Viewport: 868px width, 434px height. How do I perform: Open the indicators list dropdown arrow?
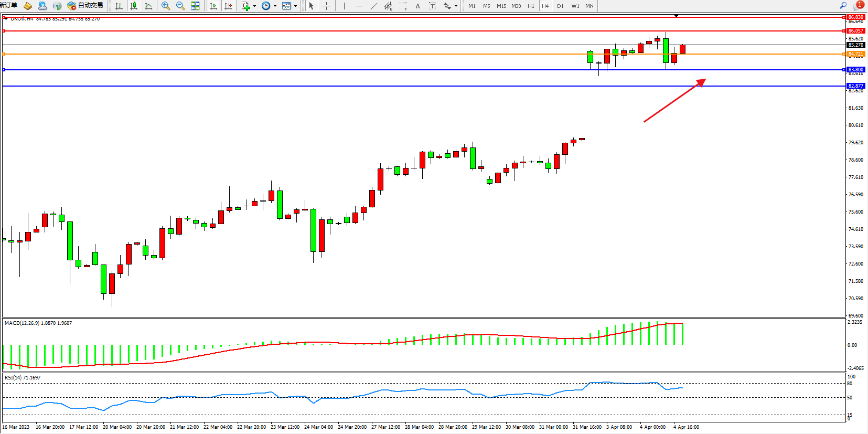(255, 6)
